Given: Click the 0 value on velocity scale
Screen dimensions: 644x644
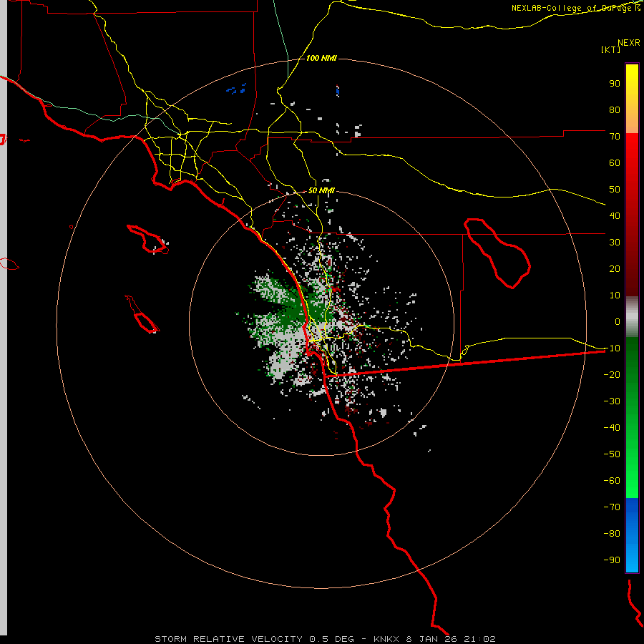Looking at the screenshot, I should click(x=618, y=321).
